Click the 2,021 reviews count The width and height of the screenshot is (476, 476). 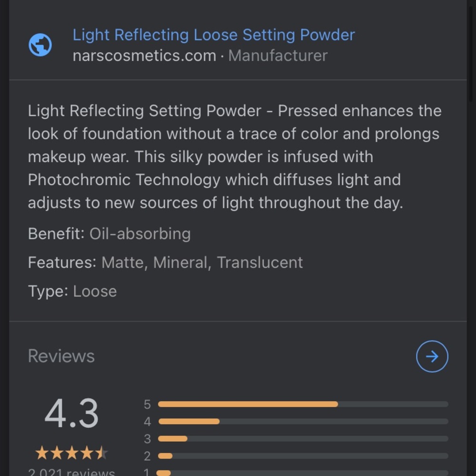pos(71,472)
